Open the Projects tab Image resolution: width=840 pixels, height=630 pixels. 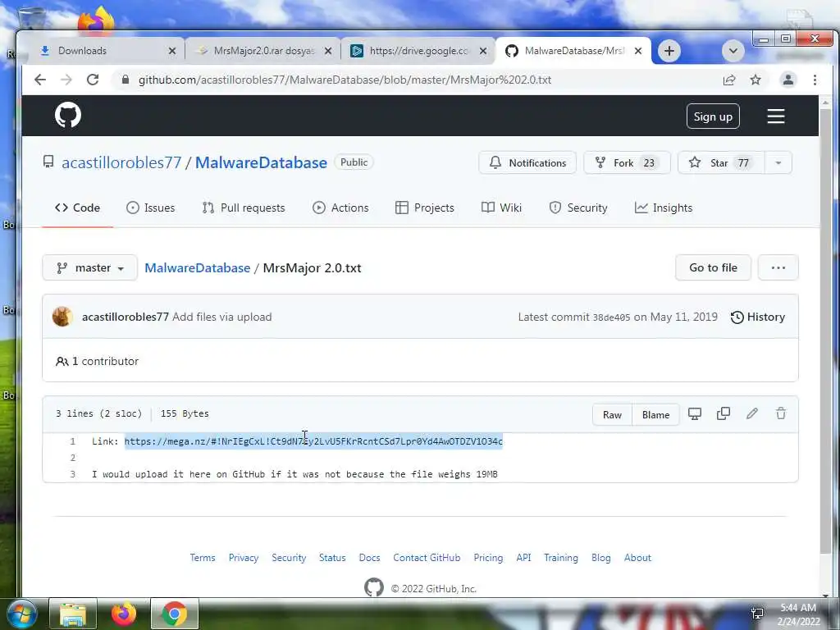425,208
